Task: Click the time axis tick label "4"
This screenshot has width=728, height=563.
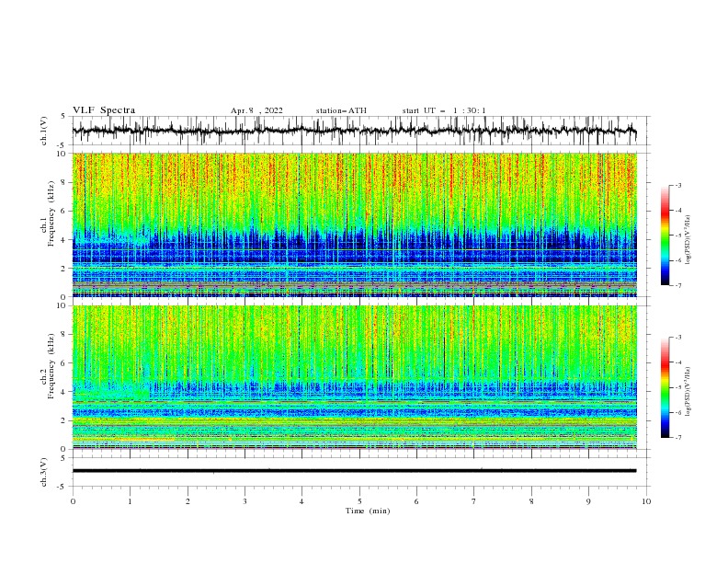Action: (x=301, y=501)
